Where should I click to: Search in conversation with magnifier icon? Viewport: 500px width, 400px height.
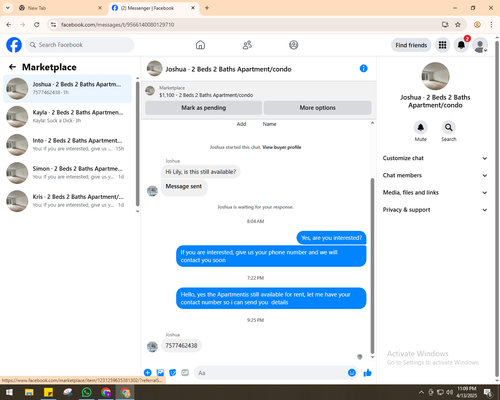click(x=449, y=127)
